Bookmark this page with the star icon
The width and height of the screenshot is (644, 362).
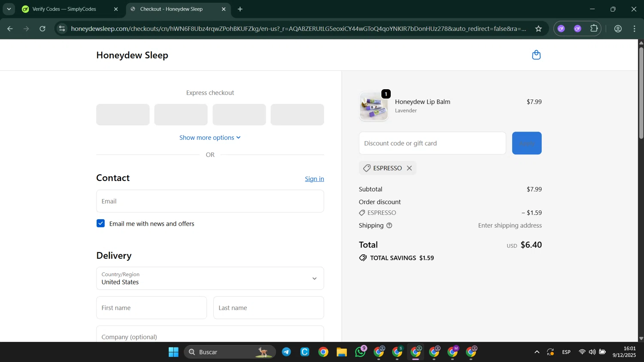click(x=538, y=29)
